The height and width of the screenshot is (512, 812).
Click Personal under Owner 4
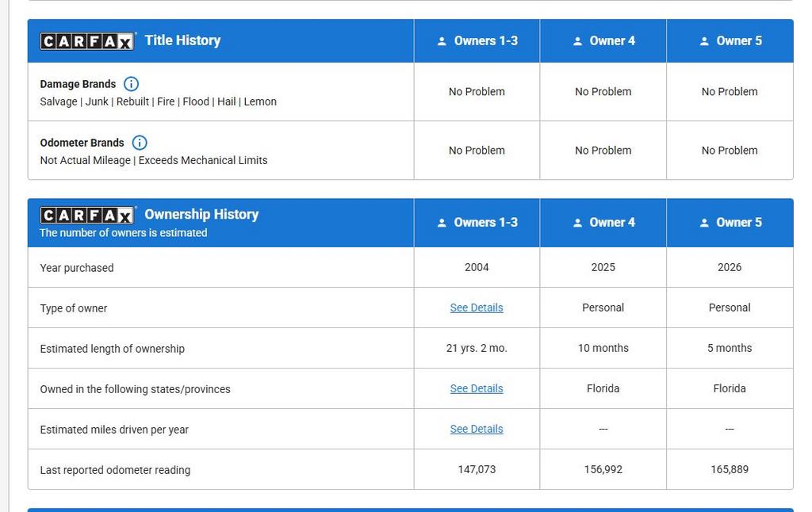[x=603, y=308]
